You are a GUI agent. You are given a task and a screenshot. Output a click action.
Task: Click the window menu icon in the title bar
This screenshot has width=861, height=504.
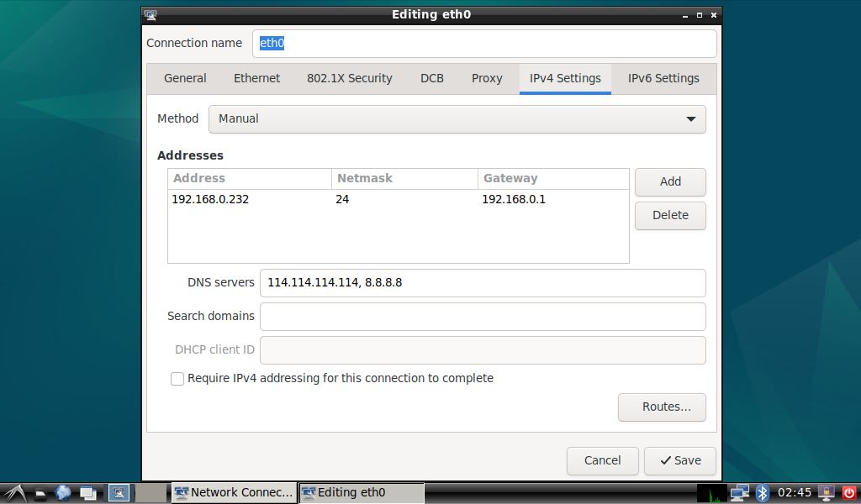coord(151,15)
